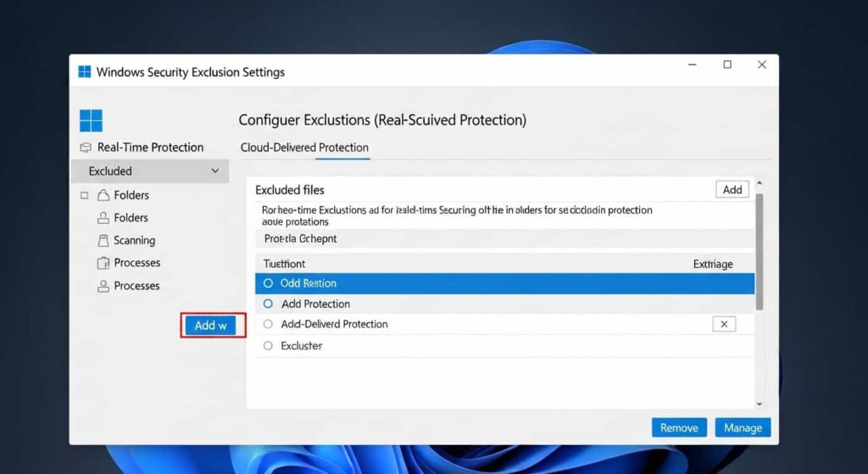Click the lock icon next to Folders

pyautogui.click(x=103, y=195)
